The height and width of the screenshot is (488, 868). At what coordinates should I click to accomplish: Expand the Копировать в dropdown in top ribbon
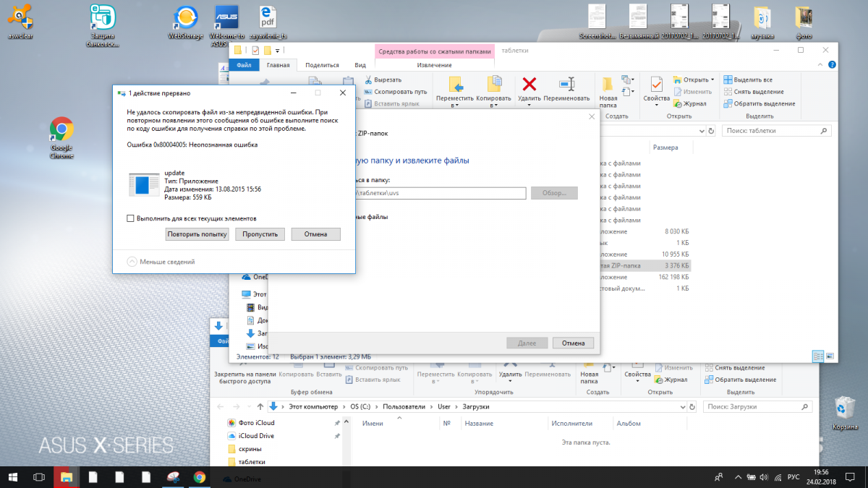[x=493, y=106]
